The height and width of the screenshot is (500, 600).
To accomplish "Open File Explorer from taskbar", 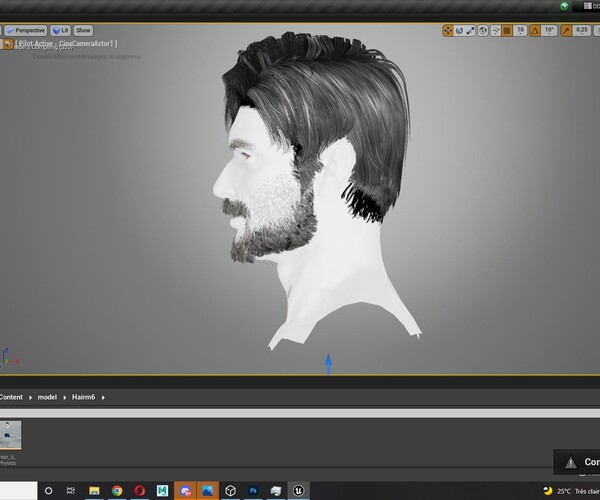I will tap(94, 490).
